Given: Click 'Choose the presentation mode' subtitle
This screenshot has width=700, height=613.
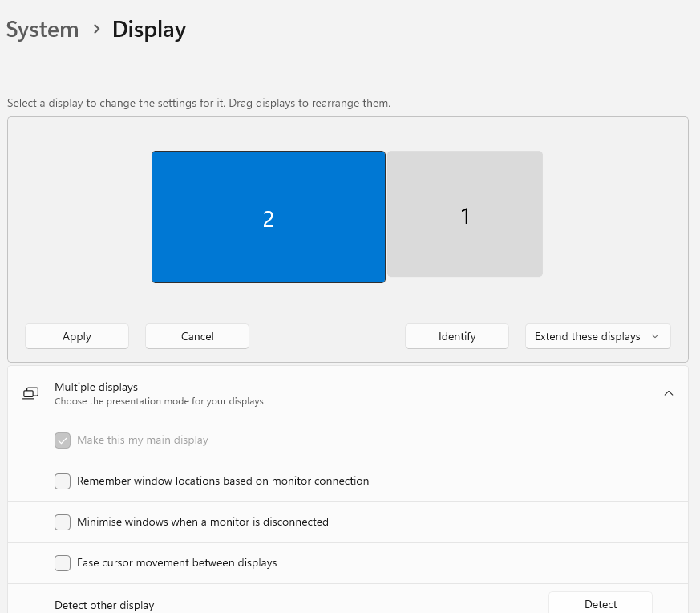Looking at the screenshot, I should pyautogui.click(x=159, y=401).
